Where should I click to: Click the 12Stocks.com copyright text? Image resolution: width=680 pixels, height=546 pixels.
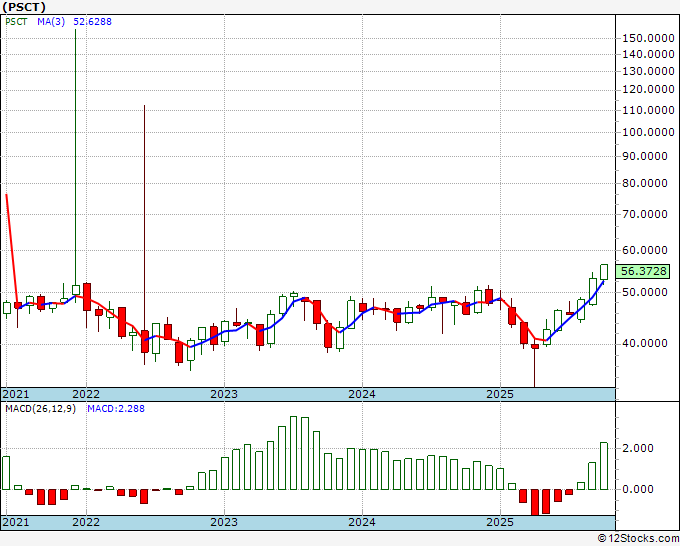638,538
